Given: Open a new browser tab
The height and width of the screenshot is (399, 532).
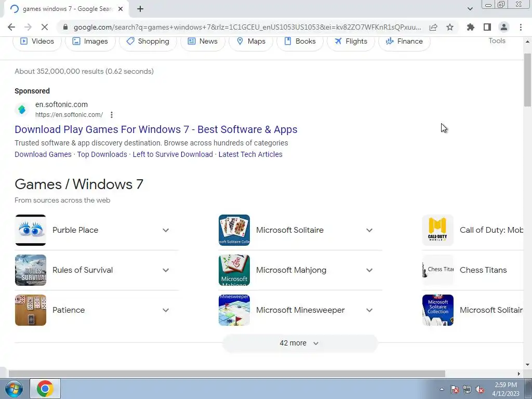Looking at the screenshot, I should 140,9.
